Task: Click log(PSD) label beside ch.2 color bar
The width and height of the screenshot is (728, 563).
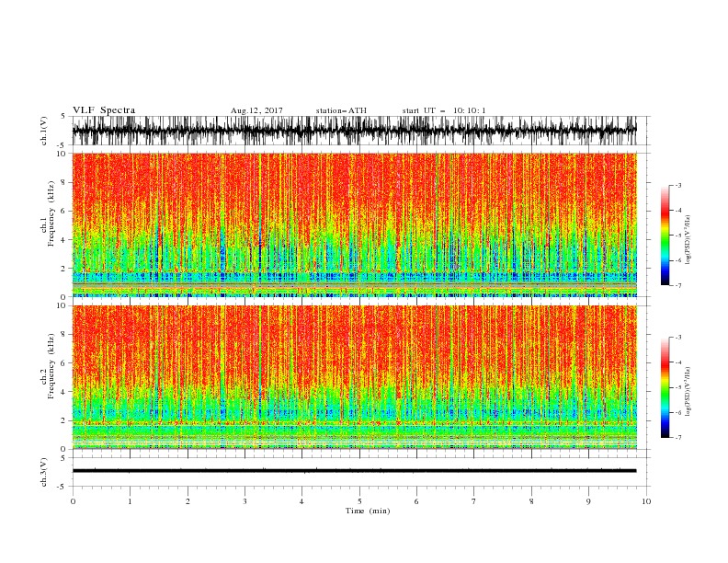Action: (688, 391)
